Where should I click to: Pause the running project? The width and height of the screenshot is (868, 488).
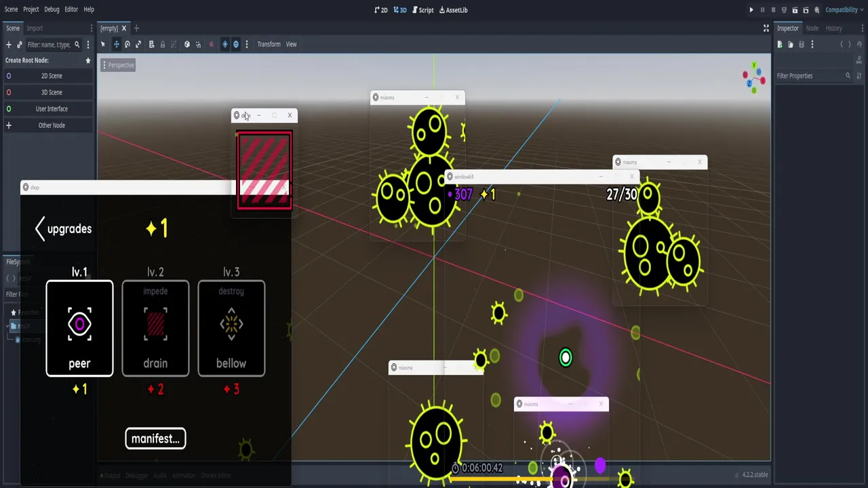coord(762,10)
